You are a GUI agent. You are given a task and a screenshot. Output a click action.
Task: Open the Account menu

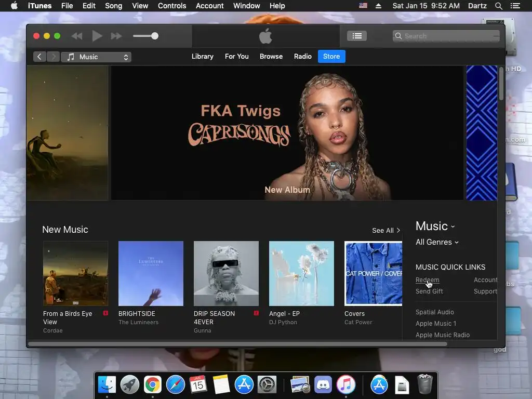pos(209,6)
